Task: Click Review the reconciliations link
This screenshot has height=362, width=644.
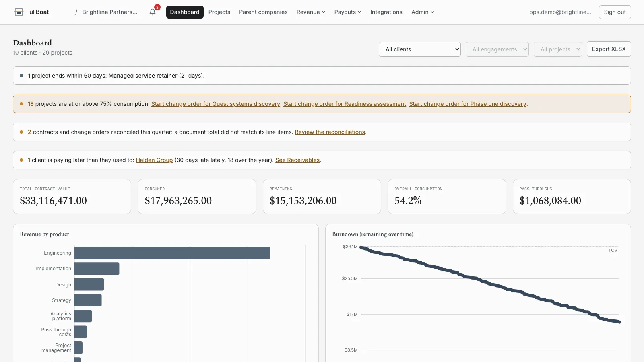Action: [330, 132]
